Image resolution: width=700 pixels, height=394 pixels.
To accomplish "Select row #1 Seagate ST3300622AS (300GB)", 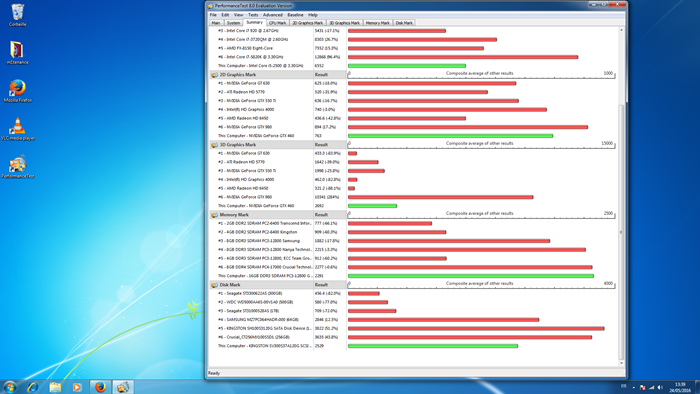I will pos(412,294).
